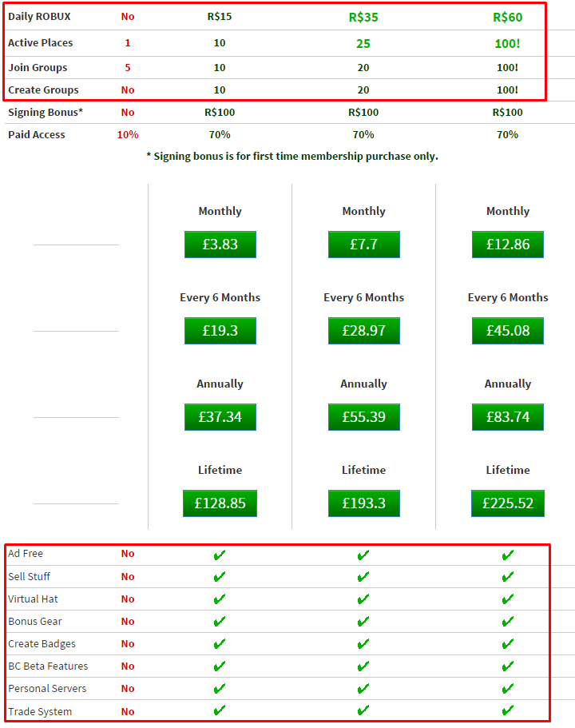Click the Create Groups row label
This screenshot has height=728, width=575.
43,90
